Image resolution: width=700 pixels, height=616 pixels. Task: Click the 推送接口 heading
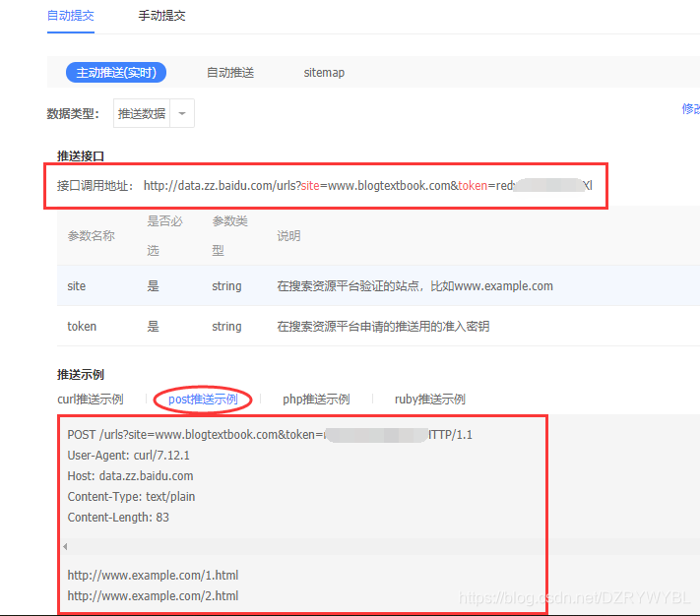click(x=81, y=156)
